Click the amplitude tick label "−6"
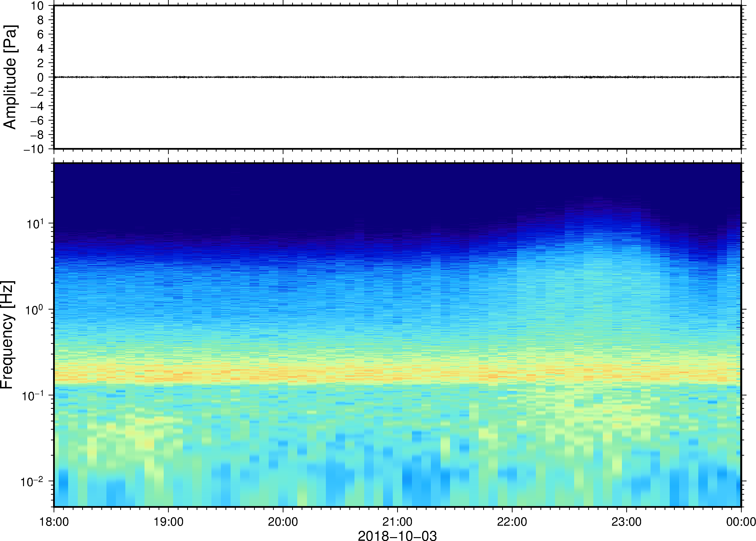756x541 pixels. (37, 120)
